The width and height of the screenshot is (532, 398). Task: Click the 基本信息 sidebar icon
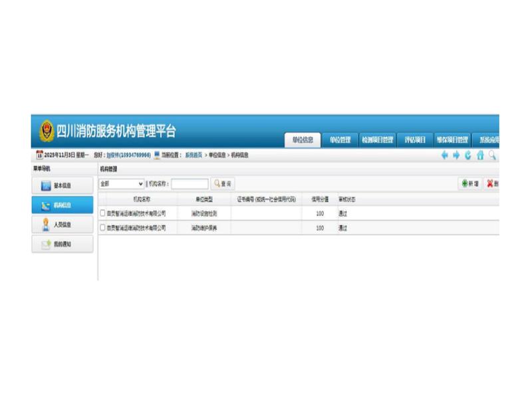pyautogui.click(x=46, y=186)
